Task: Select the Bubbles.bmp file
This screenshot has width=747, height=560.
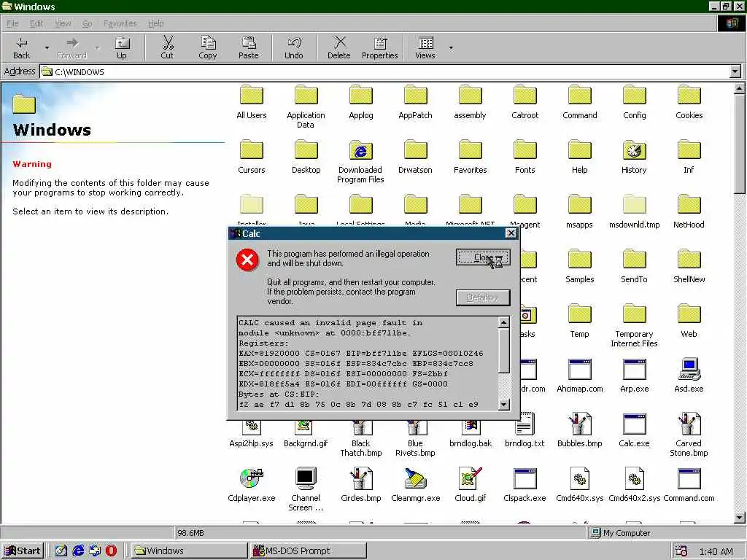Action: pos(580,430)
